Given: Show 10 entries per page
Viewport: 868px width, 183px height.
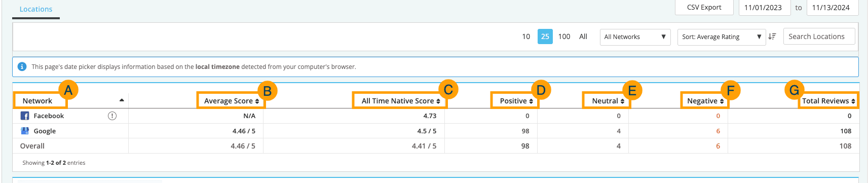Looking at the screenshot, I should [526, 36].
